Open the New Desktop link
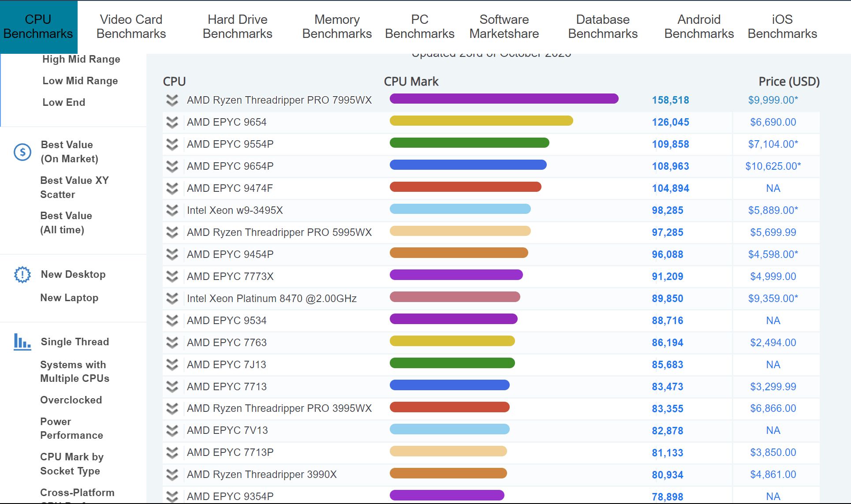 73,274
